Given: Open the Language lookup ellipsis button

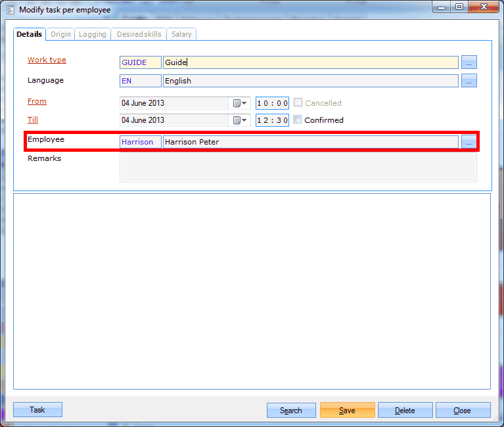Looking at the screenshot, I should click(469, 81).
